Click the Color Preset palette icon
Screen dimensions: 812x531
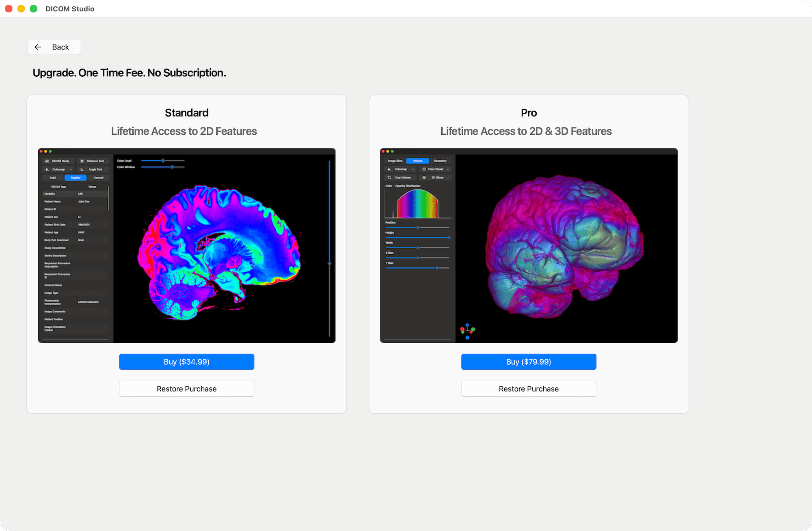pyautogui.click(x=424, y=169)
